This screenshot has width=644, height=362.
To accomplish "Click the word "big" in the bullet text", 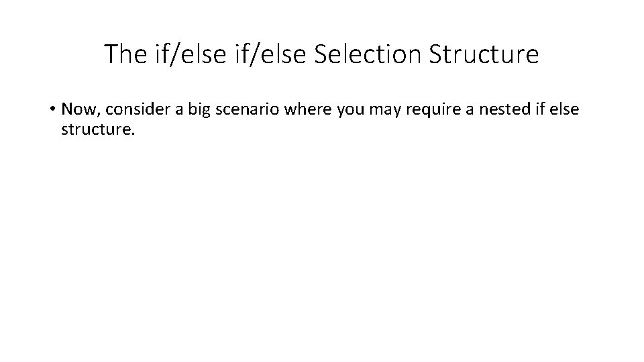I will pos(186,109).
